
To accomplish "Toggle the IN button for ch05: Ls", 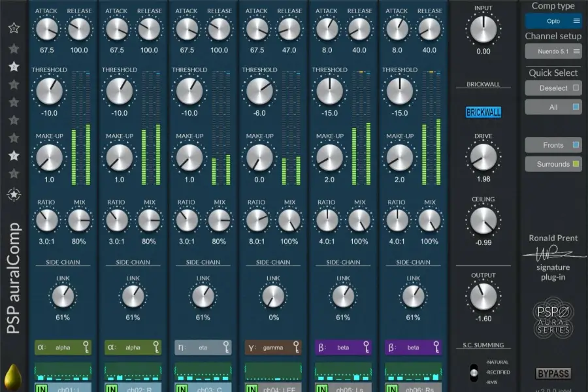I will click(322, 389).
